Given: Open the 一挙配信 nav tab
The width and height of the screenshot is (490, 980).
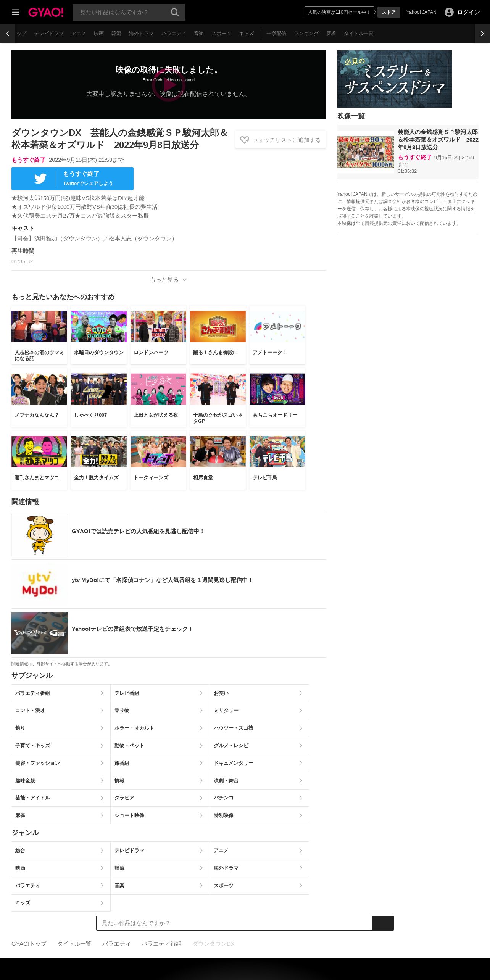Looking at the screenshot, I should point(276,34).
